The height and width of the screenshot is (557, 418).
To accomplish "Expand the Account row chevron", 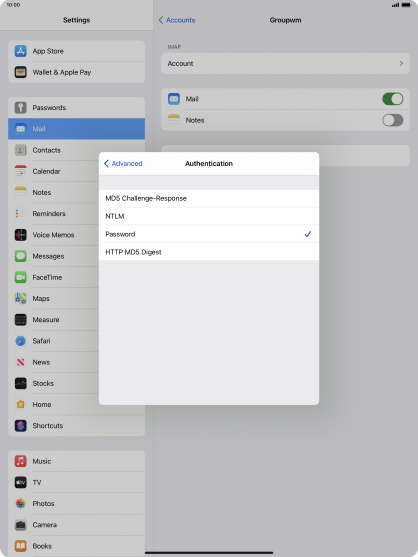I will click(401, 64).
